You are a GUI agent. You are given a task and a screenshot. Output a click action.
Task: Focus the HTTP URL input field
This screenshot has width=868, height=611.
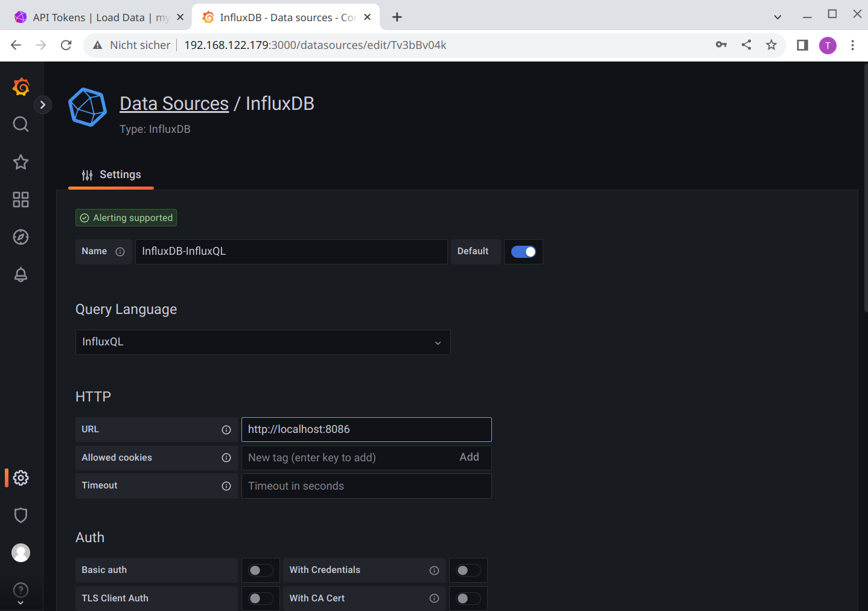click(366, 430)
